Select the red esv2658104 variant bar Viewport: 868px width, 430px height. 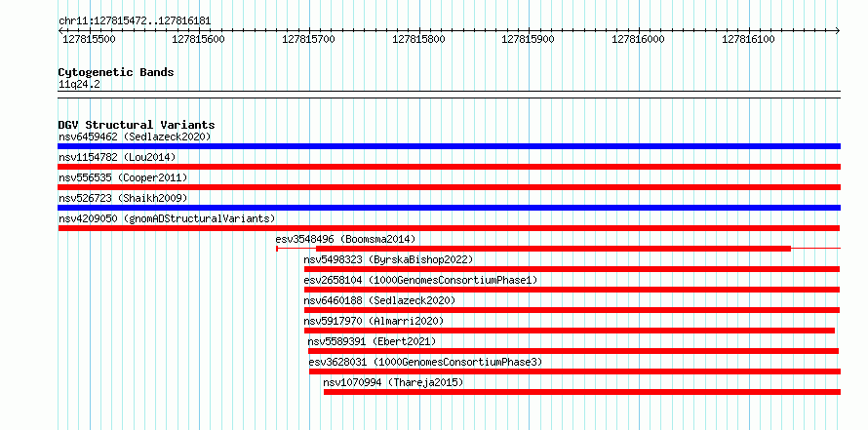click(572, 290)
